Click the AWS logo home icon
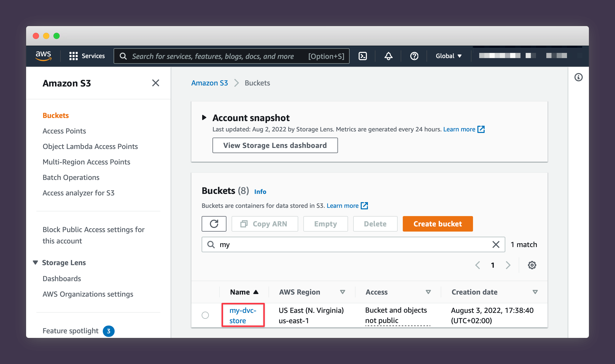Screen dimensions: 615x364 coord(43,56)
